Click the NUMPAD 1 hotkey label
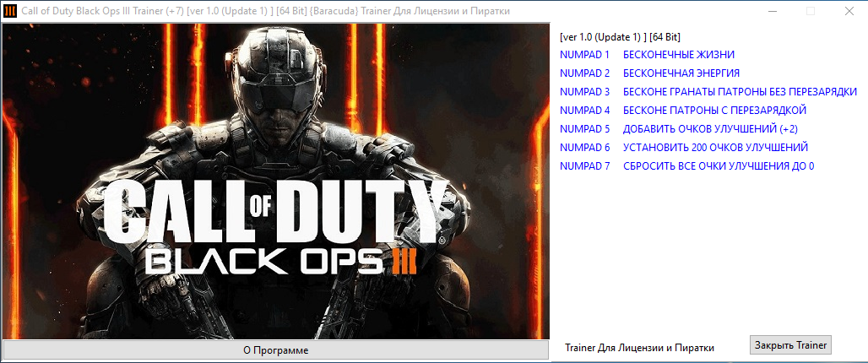 point(584,55)
